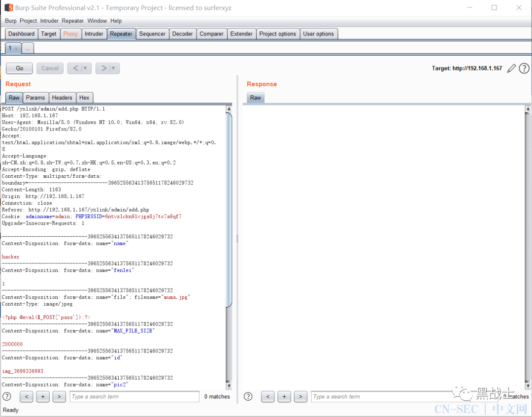Close Repeater tab 1 with the x

[x=16, y=48]
